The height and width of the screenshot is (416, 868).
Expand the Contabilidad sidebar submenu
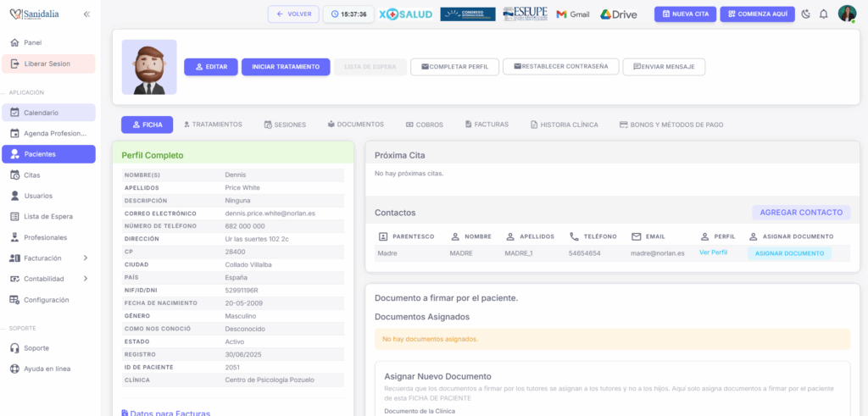pos(48,279)
